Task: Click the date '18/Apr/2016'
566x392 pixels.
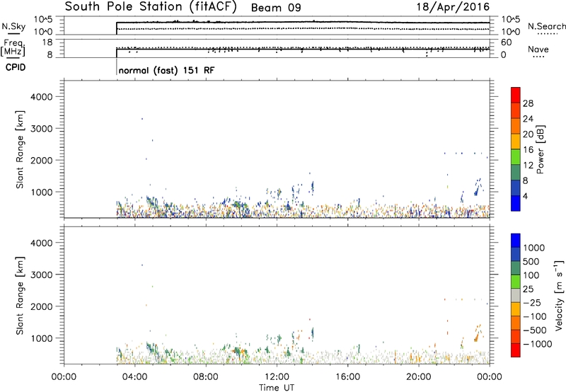Action: [x=453, y=7]
